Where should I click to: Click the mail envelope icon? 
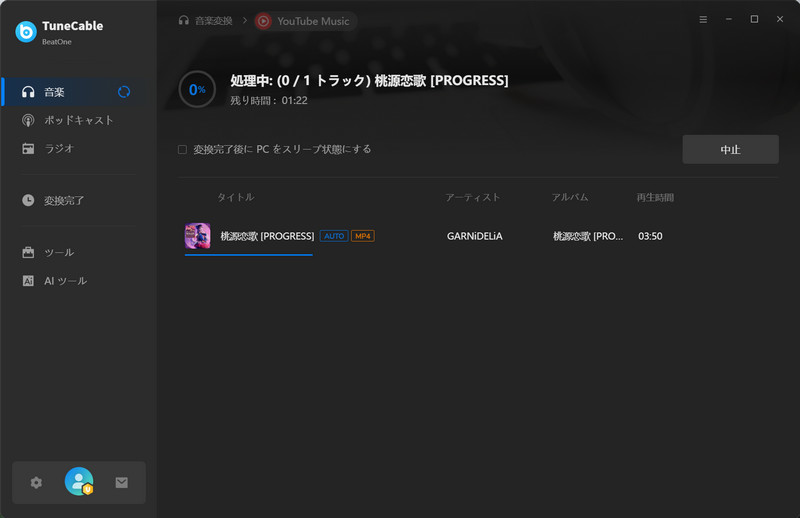click(x=121, y=482)
